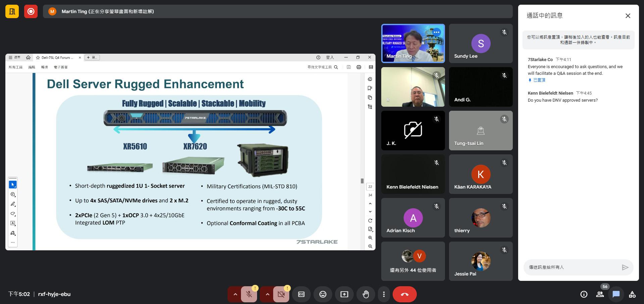Open the activities icon
Viewport: 644px width, 304px height.
point(632,294)
